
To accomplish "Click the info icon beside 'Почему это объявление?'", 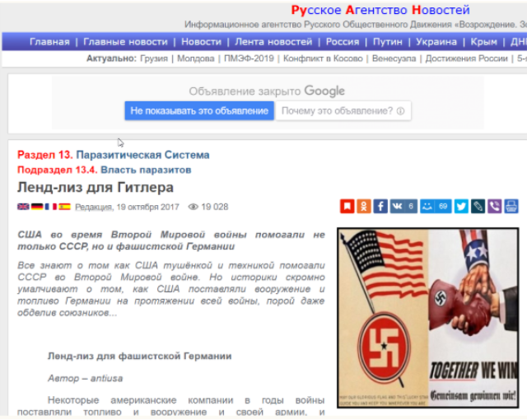I will 400,111.
